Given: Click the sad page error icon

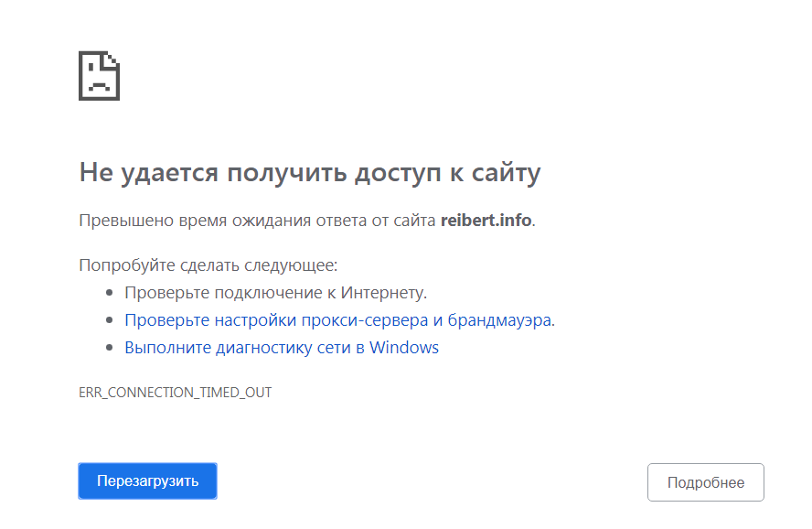Looking at the screenshot, I should (x=100, y=76).
